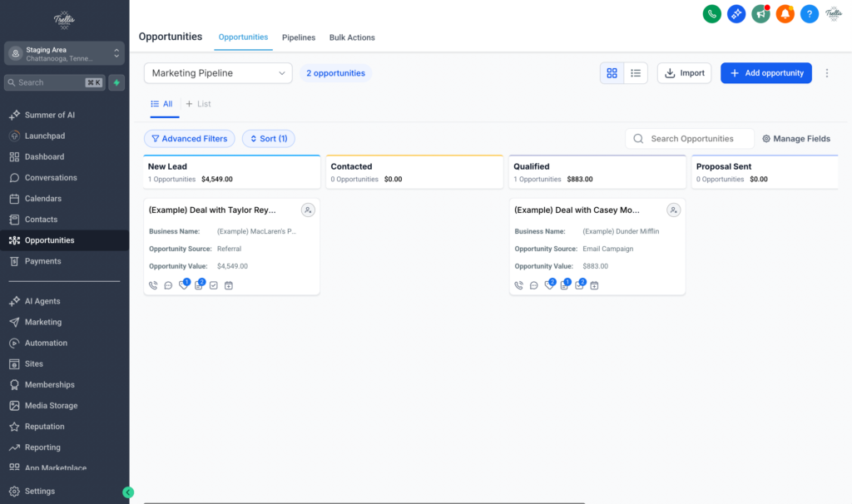This screenshot has height=504, width=852.
Task: Open the help question mark icon
Action: (x=809, y=13)
